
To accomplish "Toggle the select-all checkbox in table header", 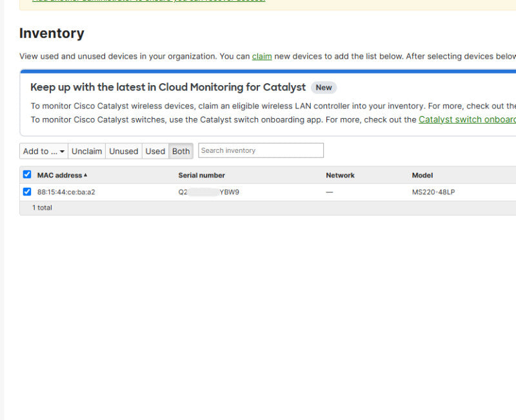I will point(27,174).
